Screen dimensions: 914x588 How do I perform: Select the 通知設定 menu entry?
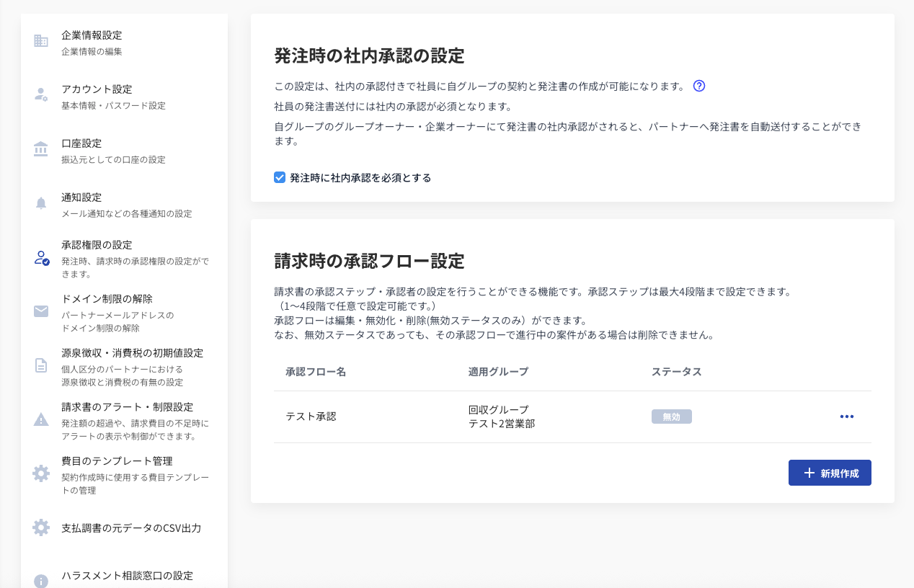pos(81,197)
